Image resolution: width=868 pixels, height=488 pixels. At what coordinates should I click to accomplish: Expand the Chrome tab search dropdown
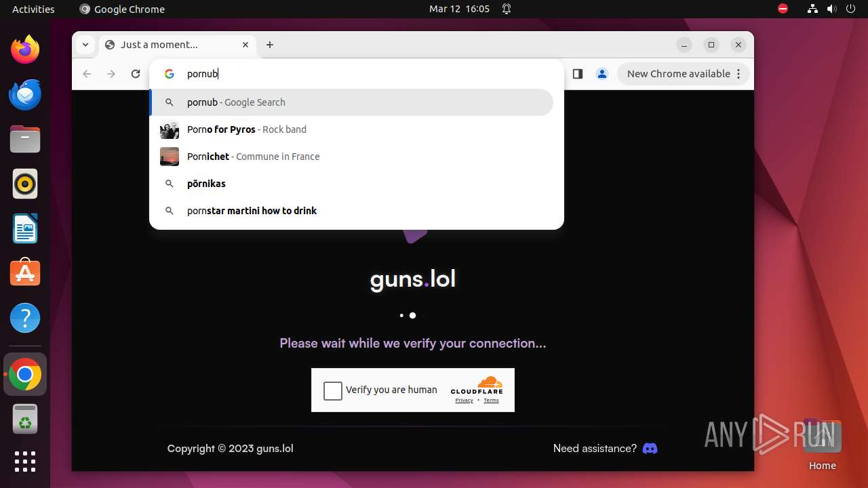click(85, 45)
